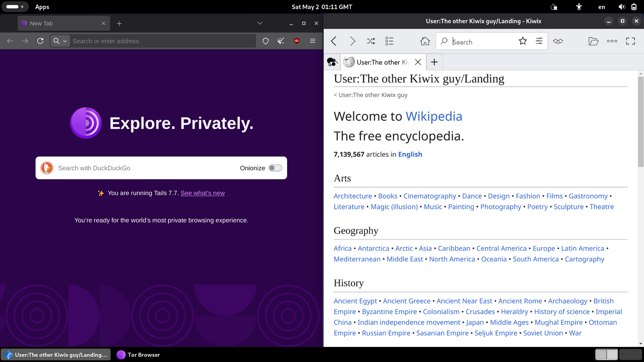Image resolution: width=644 pixels, height=362 pixels.
Task: Switch to second workspace thumbnail
Action: pyautogui.click(x=630, y=354)
